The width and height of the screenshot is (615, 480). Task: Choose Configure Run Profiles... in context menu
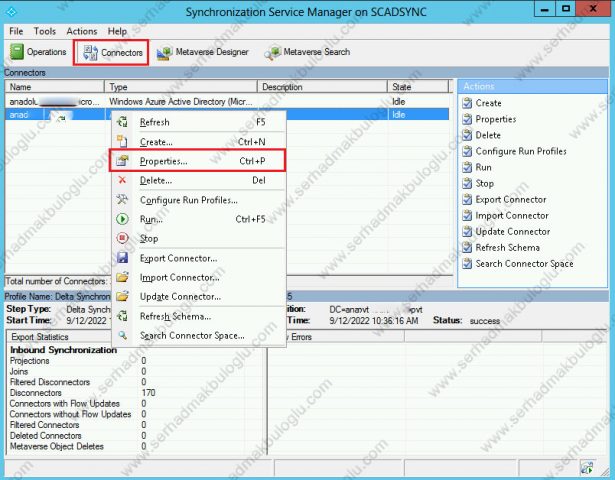[198, 200]
